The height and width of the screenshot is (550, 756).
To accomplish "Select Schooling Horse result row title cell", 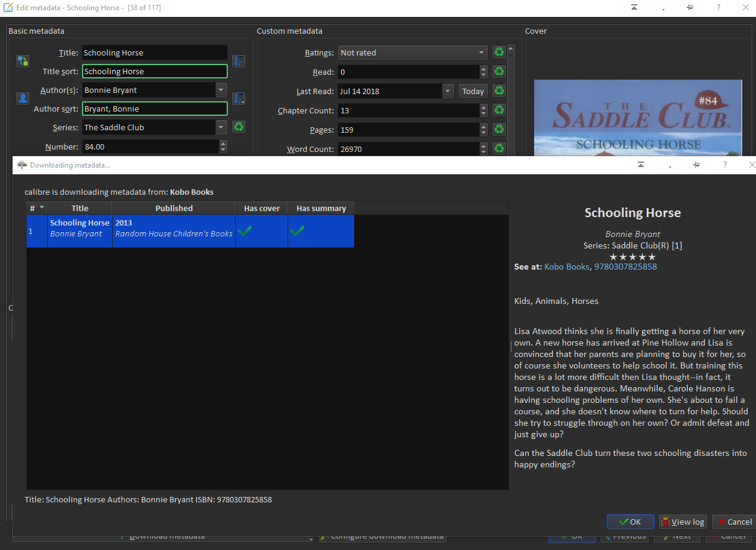I will tap(80, 230).
